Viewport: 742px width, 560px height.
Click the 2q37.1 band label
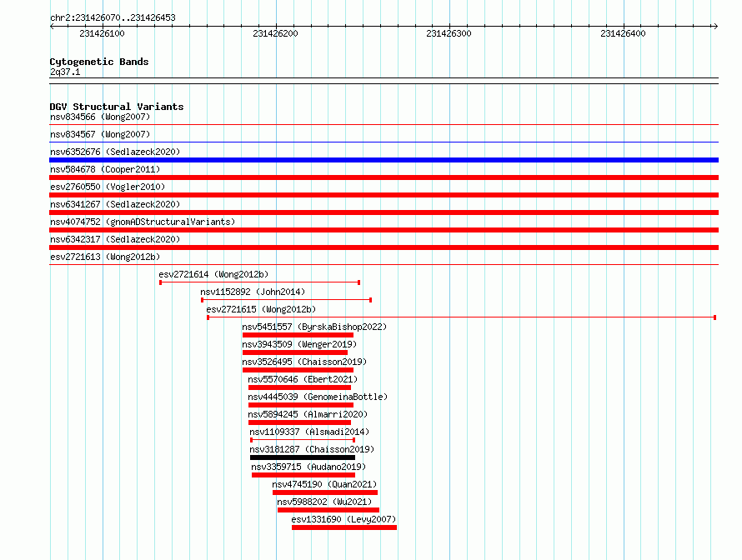pos(65,72)
